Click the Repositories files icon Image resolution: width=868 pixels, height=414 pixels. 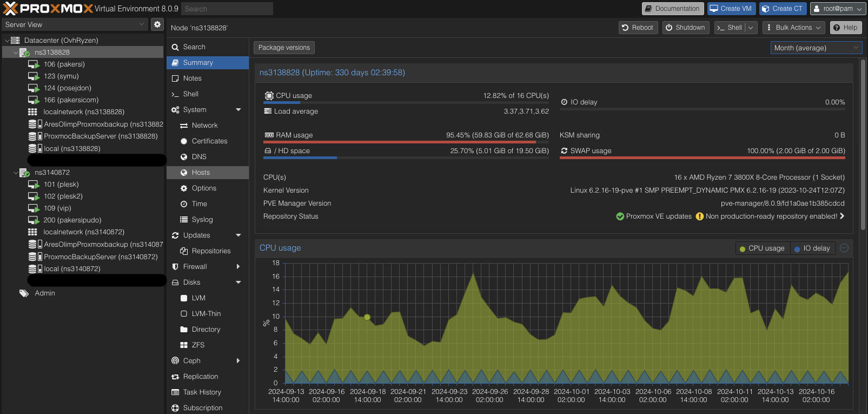pyautogui.click(x=184, y=251)
